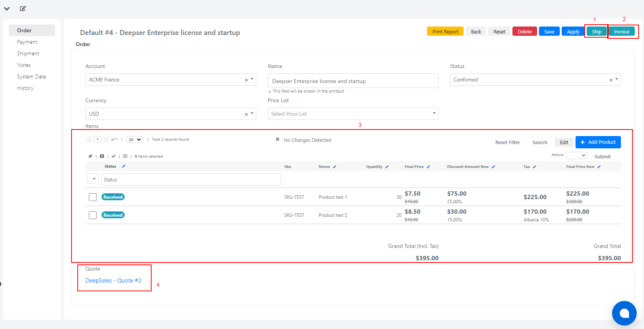This screenshot has height=329, width=644.
Task: Click the $75.00 discount amount cell
Action: pos(457,194)
